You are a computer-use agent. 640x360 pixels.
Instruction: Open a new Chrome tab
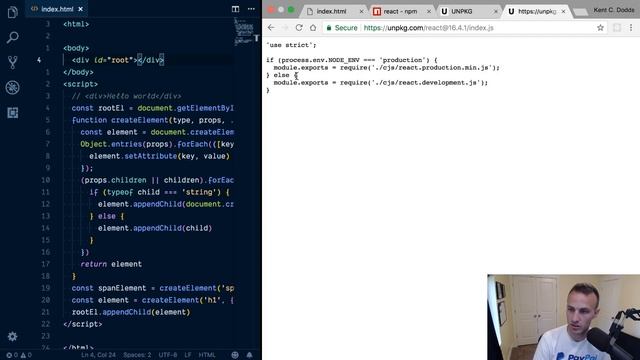[x=580, y=12]
